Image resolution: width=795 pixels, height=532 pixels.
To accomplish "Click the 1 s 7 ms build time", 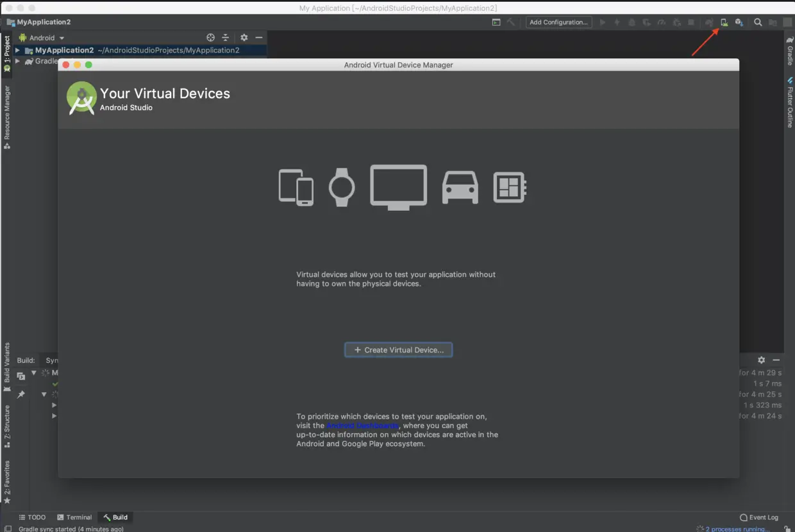I will pos(767,383).
